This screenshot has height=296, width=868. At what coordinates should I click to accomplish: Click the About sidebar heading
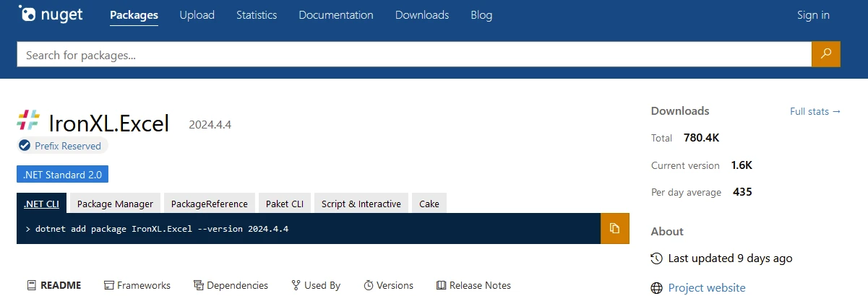click(667, 232)
